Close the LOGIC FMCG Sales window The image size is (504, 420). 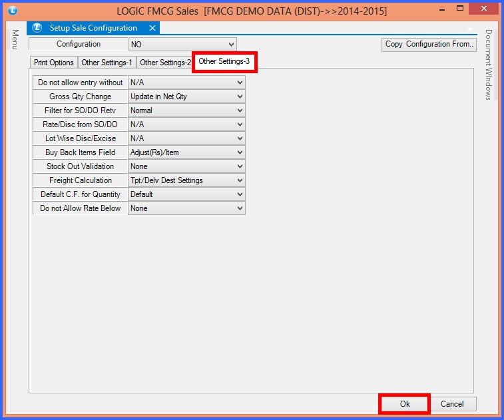pyautogui.click(x=484, y=9)
